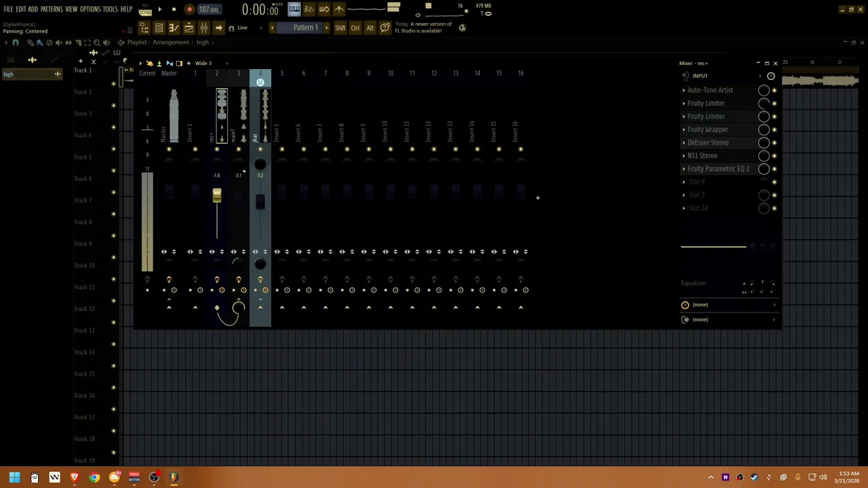
Task: Click the online news globe icon
Action: [x=462, y=28]
